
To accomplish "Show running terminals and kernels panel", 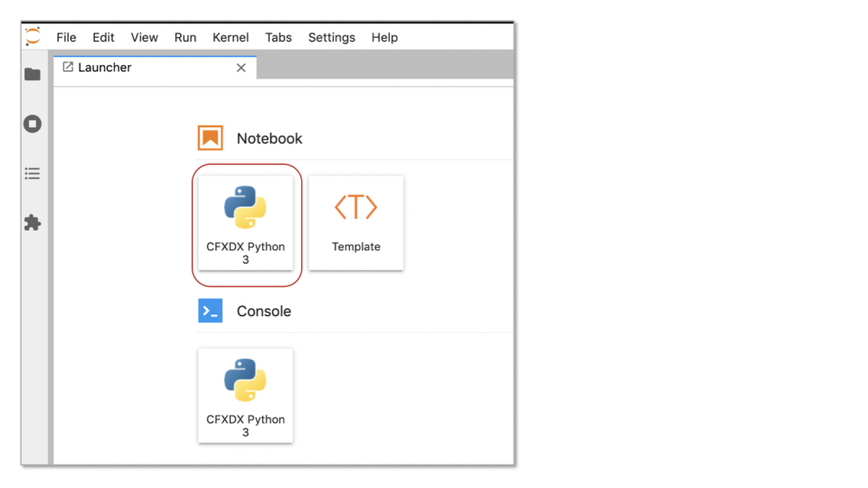I will [x=33, y=124].
